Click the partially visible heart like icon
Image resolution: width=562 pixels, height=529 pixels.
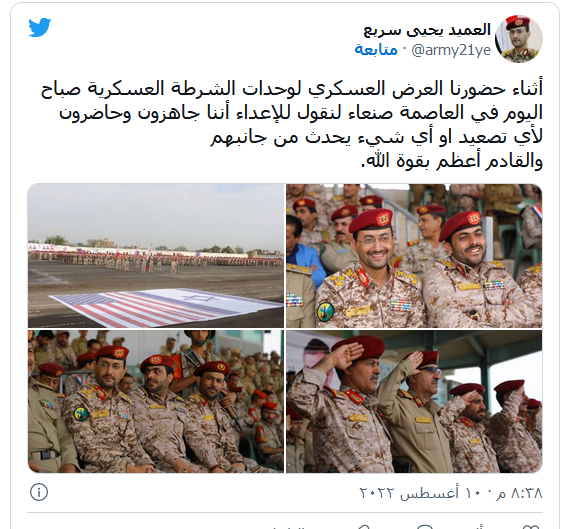coord(531,527)
